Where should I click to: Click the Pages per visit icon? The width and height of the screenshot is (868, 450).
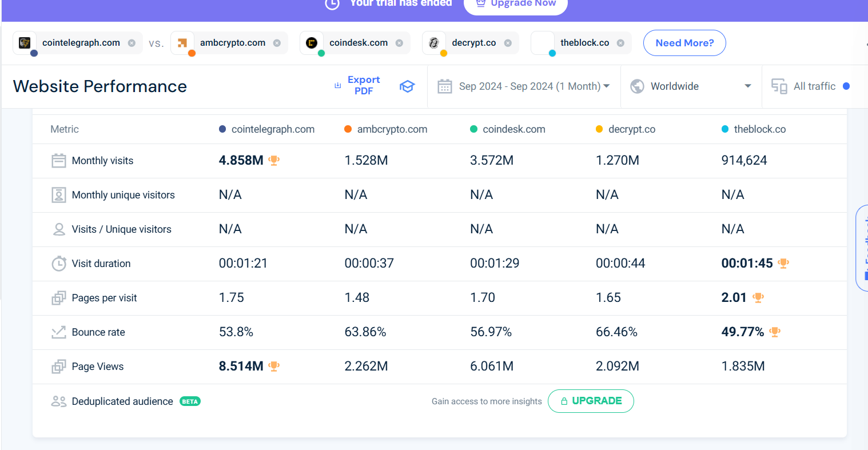59,298
